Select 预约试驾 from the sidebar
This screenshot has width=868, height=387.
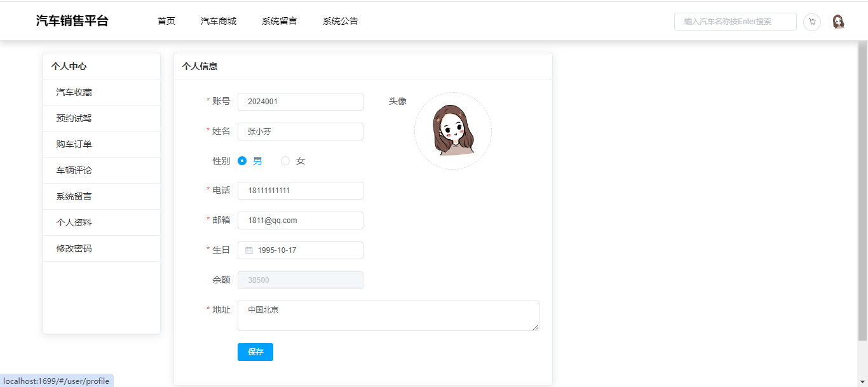[x=74, y=118]
